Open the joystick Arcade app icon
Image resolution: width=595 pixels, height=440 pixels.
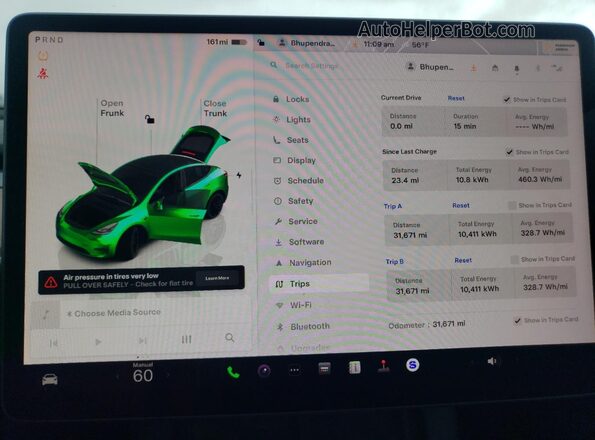tap(383, 366)
